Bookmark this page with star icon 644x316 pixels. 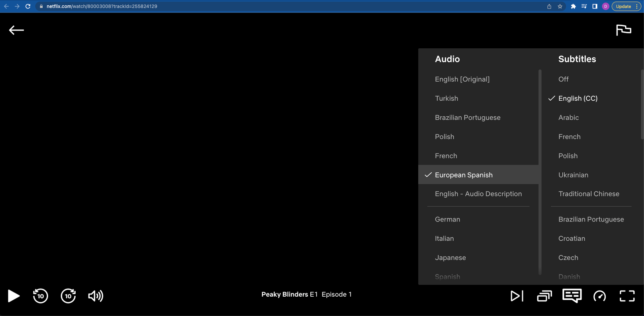(560, 6)
